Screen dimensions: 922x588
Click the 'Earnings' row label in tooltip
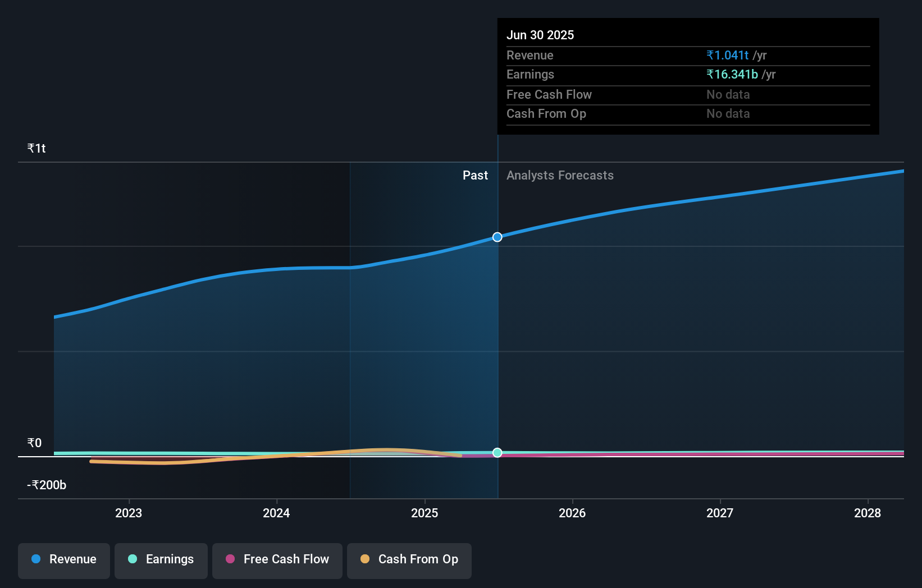pos(530,74)
